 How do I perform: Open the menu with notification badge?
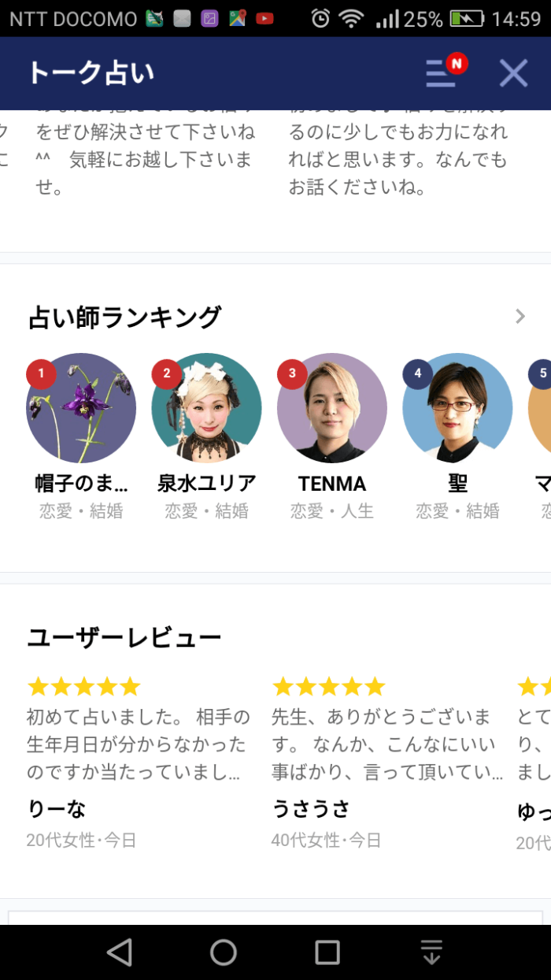[x=441, y=72]
